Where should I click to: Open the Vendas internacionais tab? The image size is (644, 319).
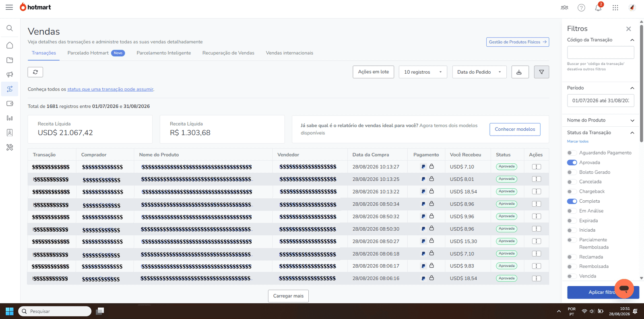[x=289, y=53]
